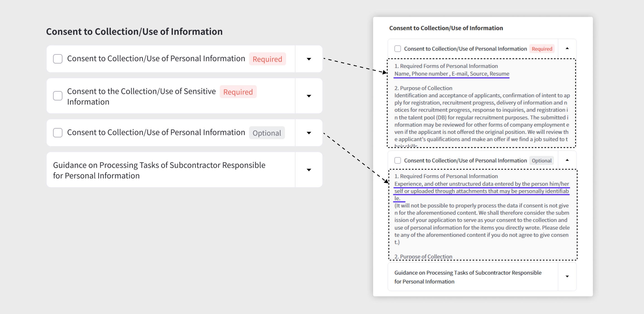Check the Sensitive Information consent checkbox
This screenshot has height=314, width=644.
click(x=58, y=96)
